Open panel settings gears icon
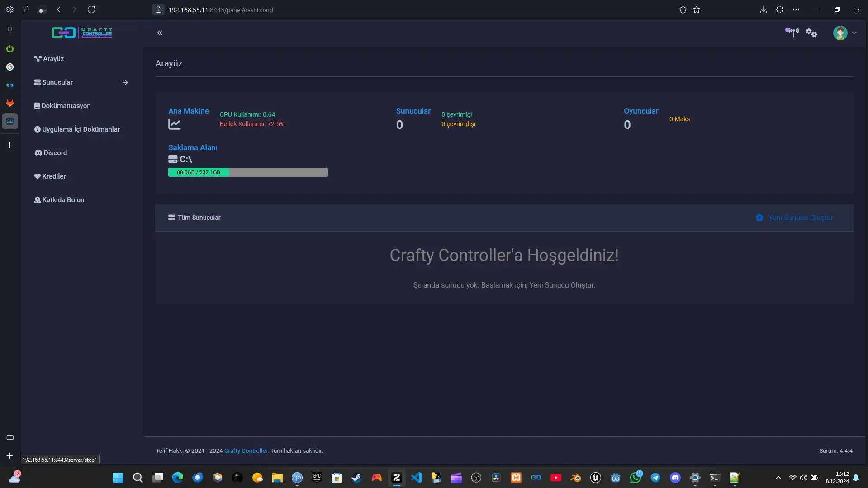This screenshot has height=488, width=868. (811, 33)
